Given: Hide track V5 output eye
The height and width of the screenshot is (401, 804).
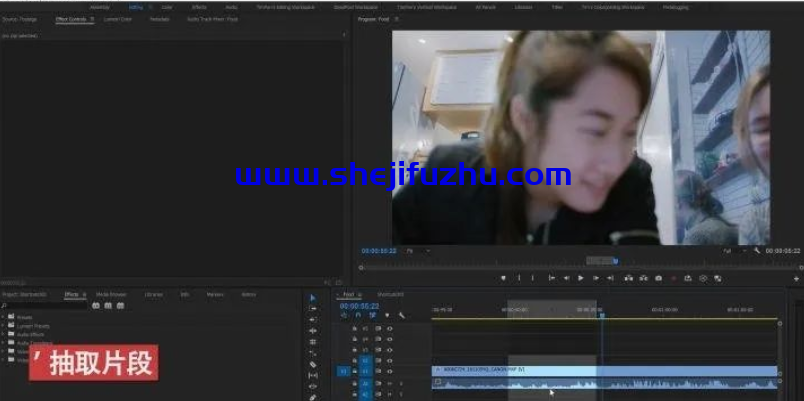Looking at the screenshot, I should point(390,328).
